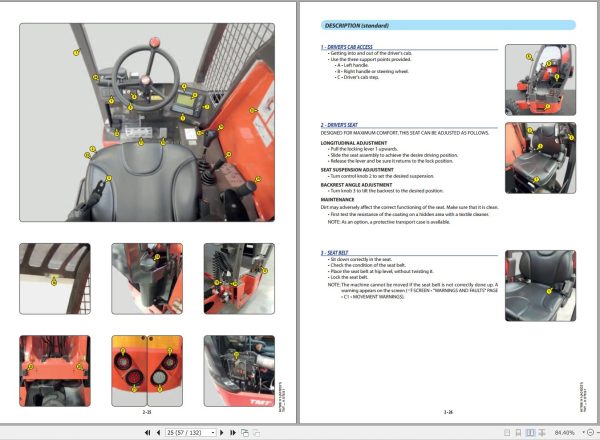The height and width of the screenshot is (440, 600).
Task: Click the SEAT SUSPENSION ADJUSTMENT subheading
Action: (357, 169)
